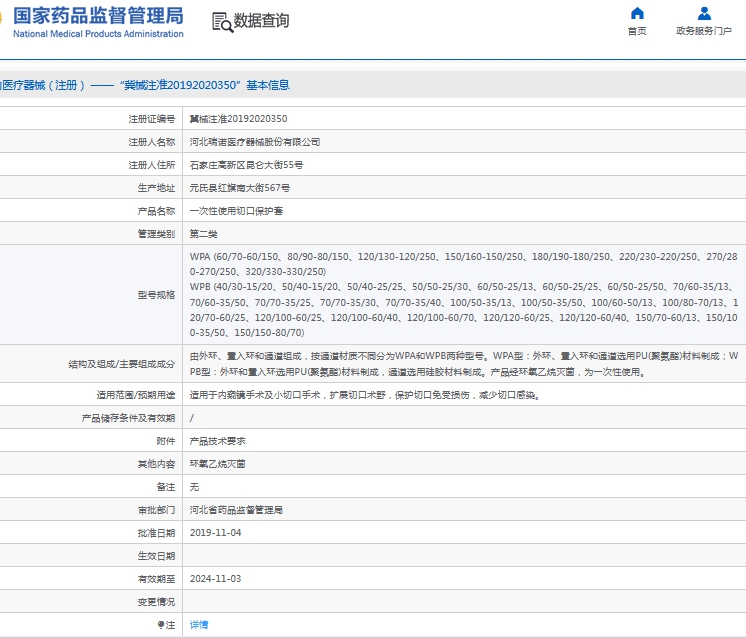Viewport: 746px width, 638px height.
Task: Select other content value 环氧乙烷灭菌
Action: pos(217,464)
